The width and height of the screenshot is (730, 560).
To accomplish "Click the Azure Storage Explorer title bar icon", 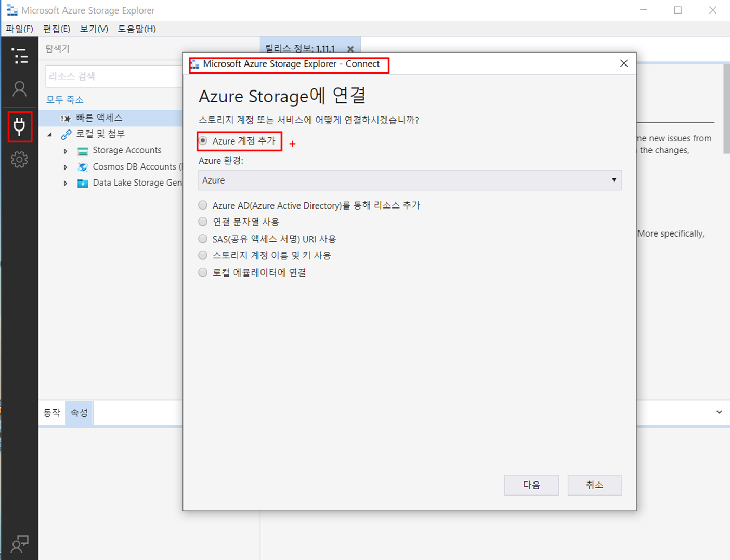I will click(11, 10).
